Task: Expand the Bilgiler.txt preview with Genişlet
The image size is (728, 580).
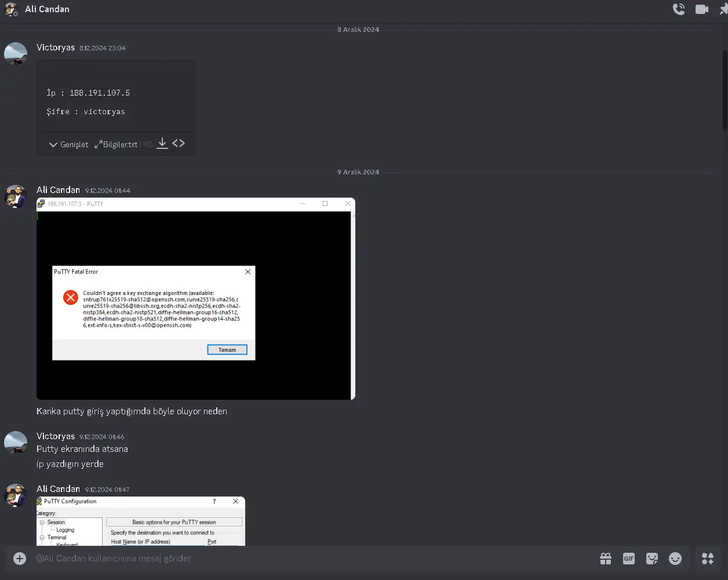Action: (68, 144)
